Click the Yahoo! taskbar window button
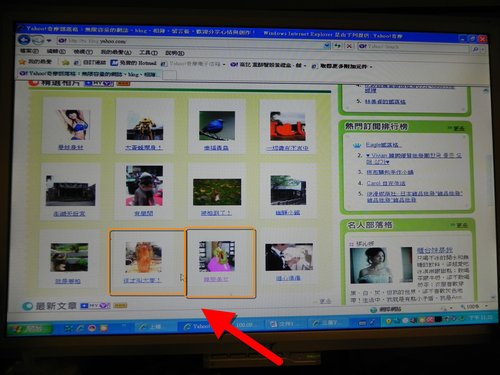The width and height of the screenshot is (500, 375). pos(197,326)
